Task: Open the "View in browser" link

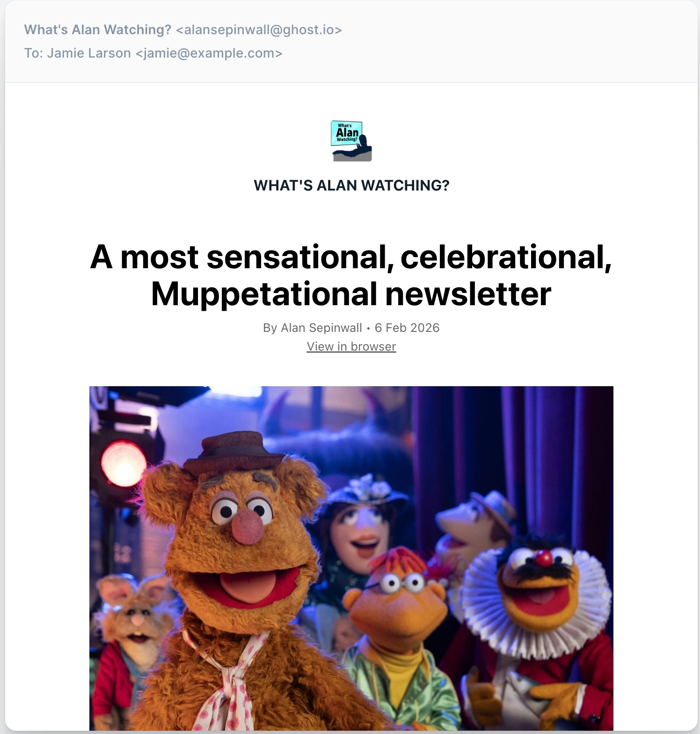Action: pyautogui.click(x=351, y=346)
